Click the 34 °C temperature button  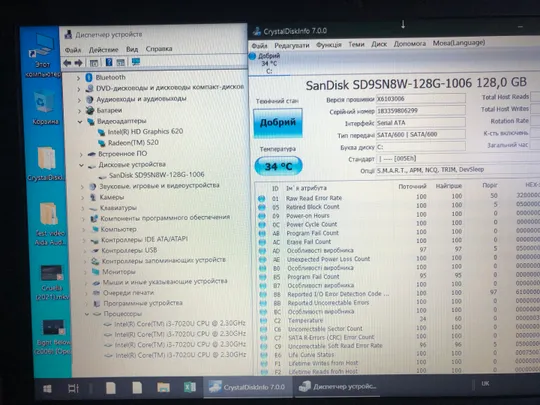(x=278, y=166)
